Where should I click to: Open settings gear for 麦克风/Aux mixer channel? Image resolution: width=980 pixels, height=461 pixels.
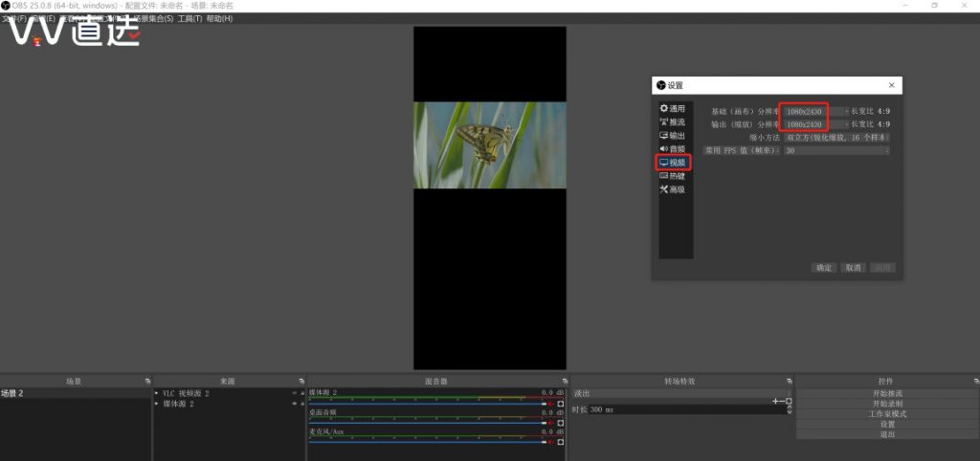561,442
